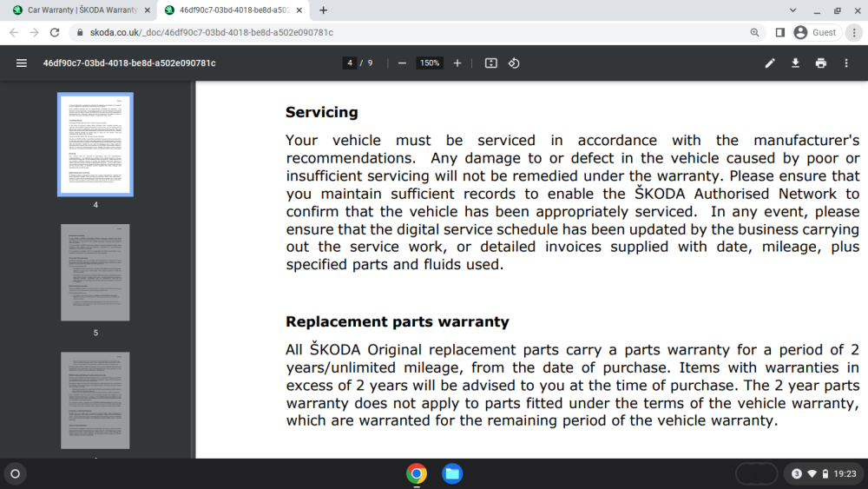Zoom in with the plus button
The image size is (868, 489).
[x=457, y=63]
